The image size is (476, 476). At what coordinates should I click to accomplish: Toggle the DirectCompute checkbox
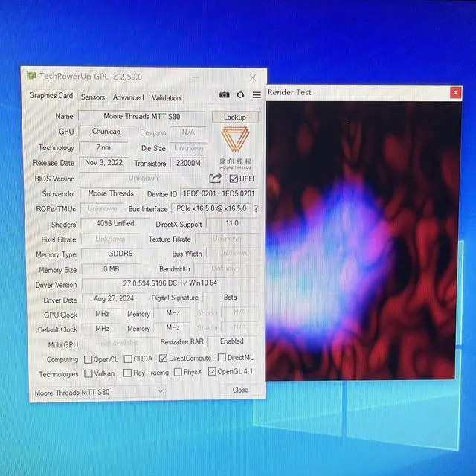coord(163,358)
